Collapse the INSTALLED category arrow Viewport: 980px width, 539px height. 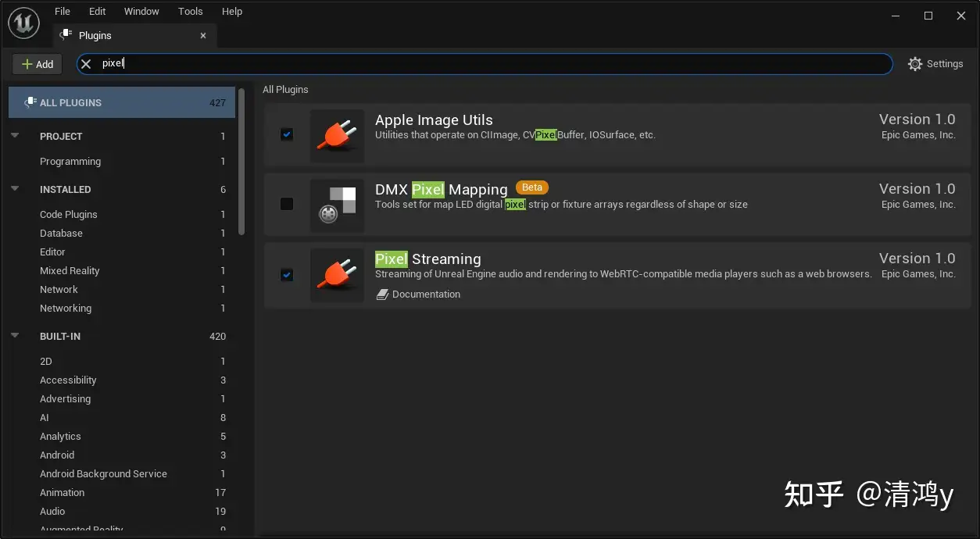15,188
